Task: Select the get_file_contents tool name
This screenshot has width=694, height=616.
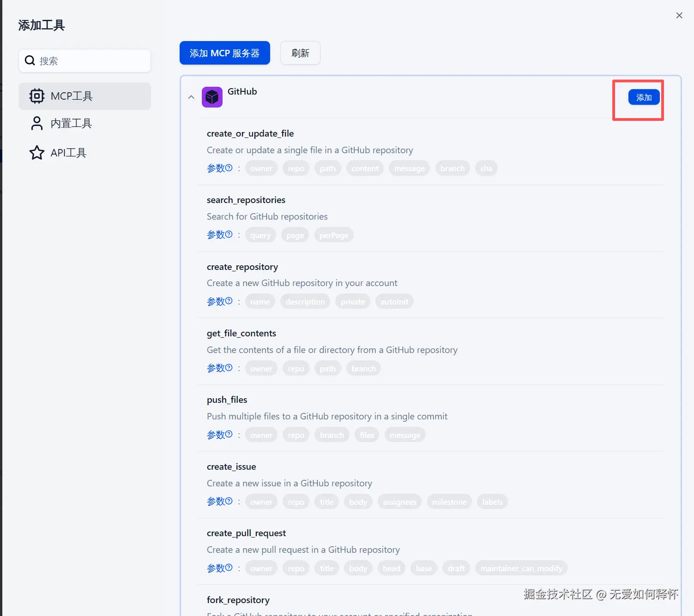Action: [x=241, y=333]
